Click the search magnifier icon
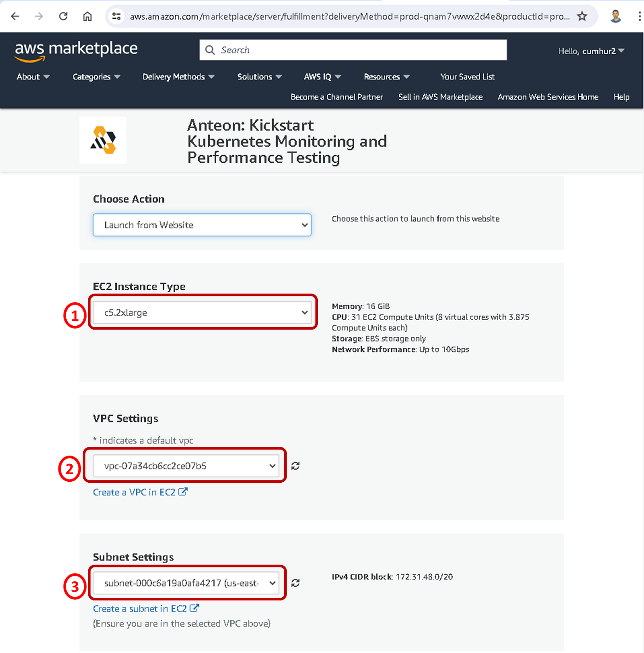Screen dimensions: 644x653 210,50
